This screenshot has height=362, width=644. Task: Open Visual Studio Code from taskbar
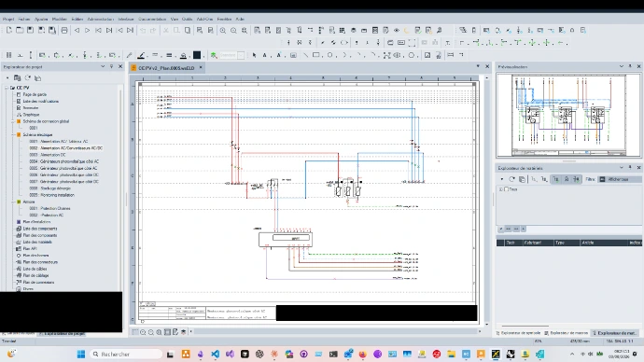[x=215, y=354]
